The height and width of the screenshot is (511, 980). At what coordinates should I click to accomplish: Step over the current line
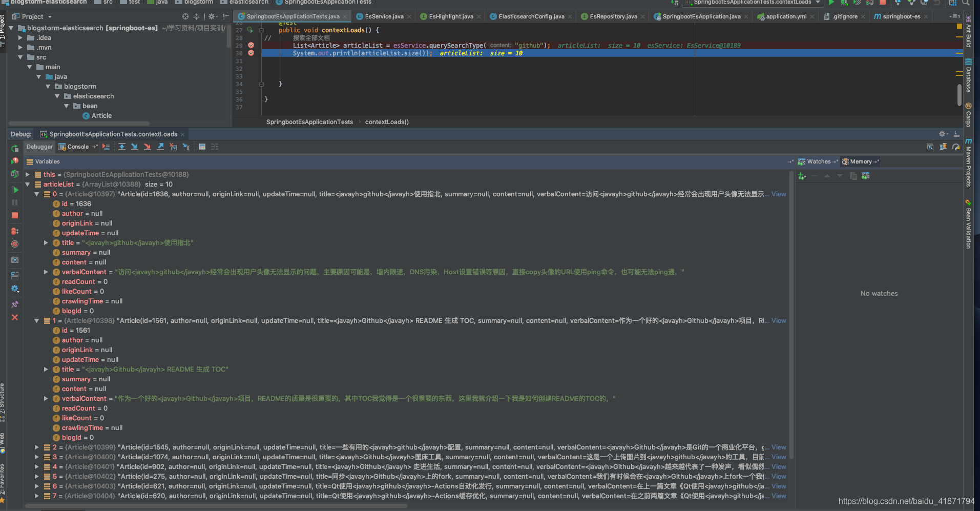[x=122, y=147]
